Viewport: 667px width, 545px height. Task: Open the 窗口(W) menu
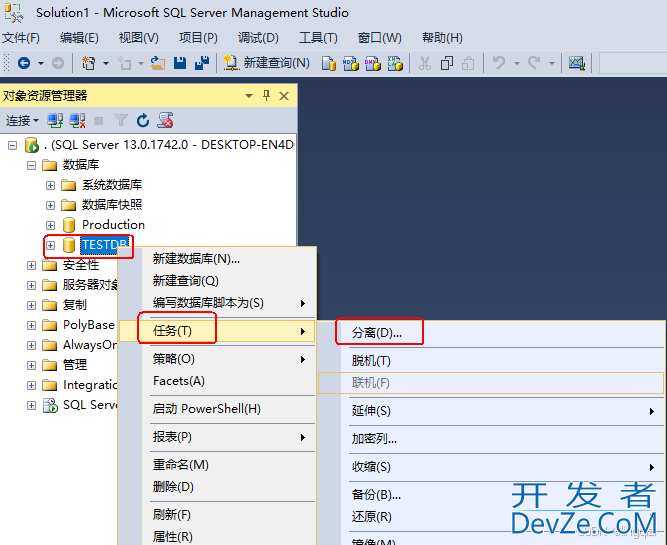(380, 38)
